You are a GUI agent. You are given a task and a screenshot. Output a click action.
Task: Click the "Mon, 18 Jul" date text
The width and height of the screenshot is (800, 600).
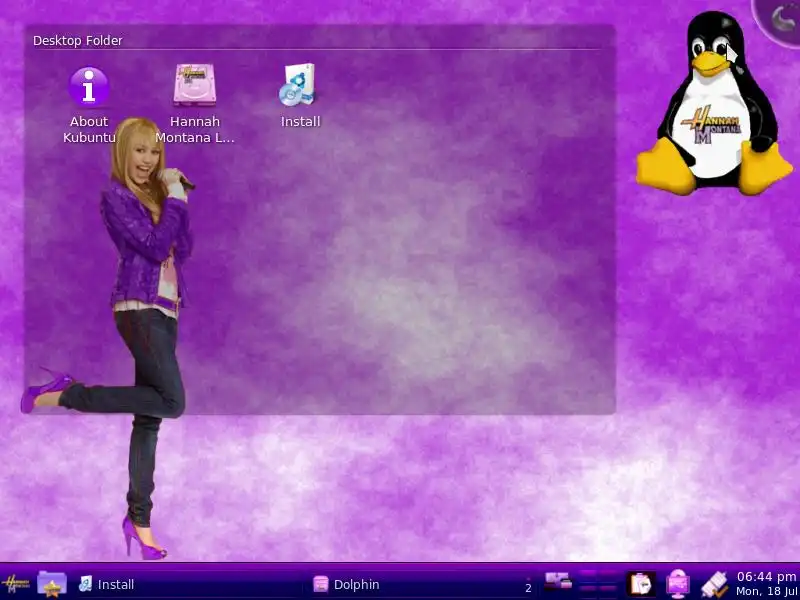[x=767, y=591]
